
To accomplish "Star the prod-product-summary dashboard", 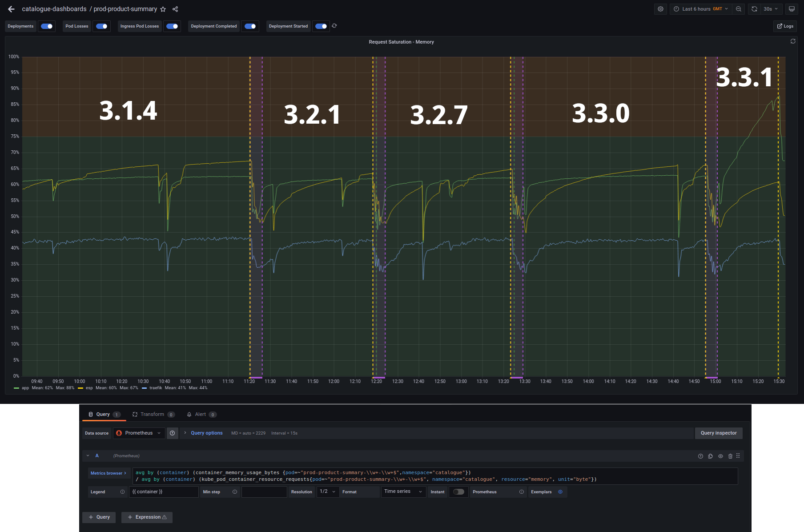I will (x=163, y=9).
